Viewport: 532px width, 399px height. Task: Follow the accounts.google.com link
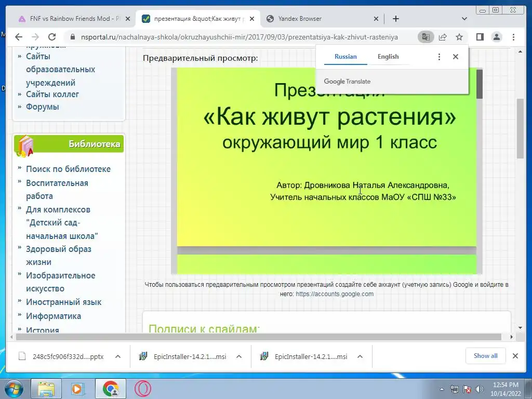pyautogui.click(x=335, y=294)
